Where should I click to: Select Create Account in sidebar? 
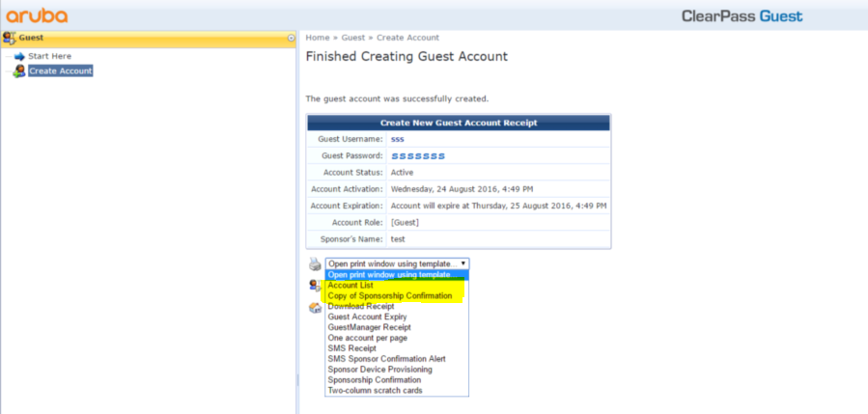click(60, 70)
